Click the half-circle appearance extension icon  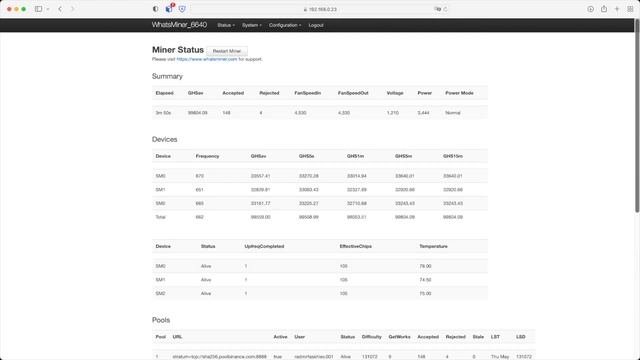[156, 9]
